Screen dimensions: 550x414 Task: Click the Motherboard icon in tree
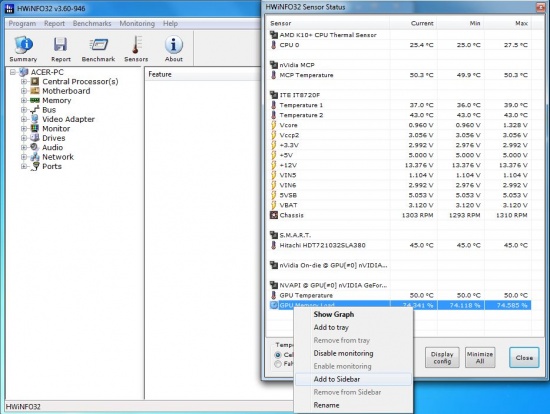coord(35,91)
